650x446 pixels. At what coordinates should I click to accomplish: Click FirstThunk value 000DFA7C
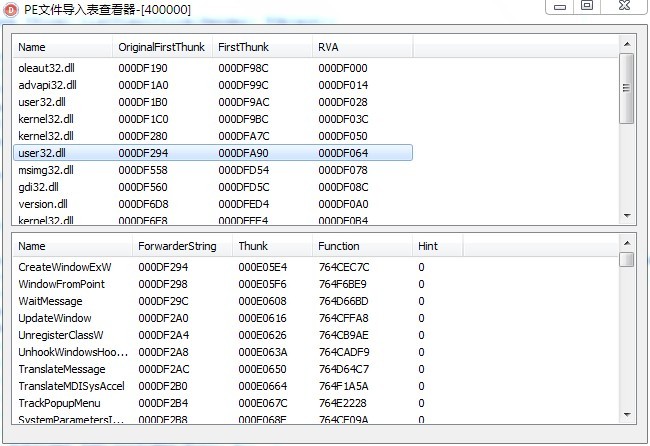pyautogui.click(x=244, y=136)
